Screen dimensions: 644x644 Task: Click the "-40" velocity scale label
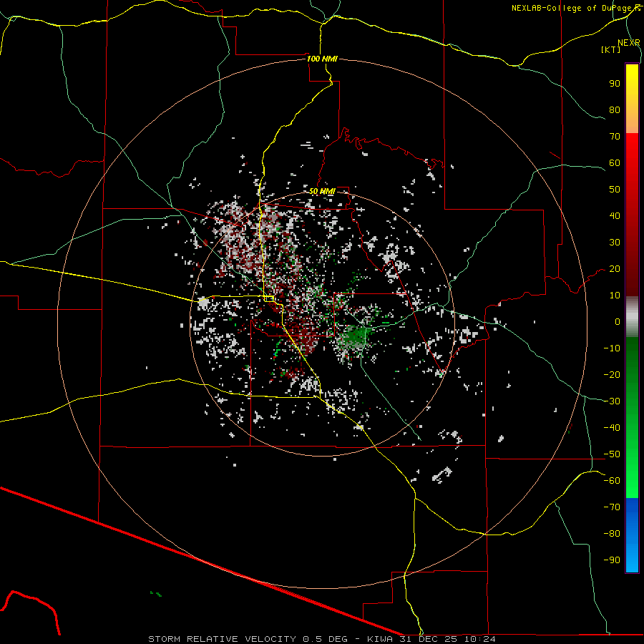pyautogui.click(x=612, y=428)
